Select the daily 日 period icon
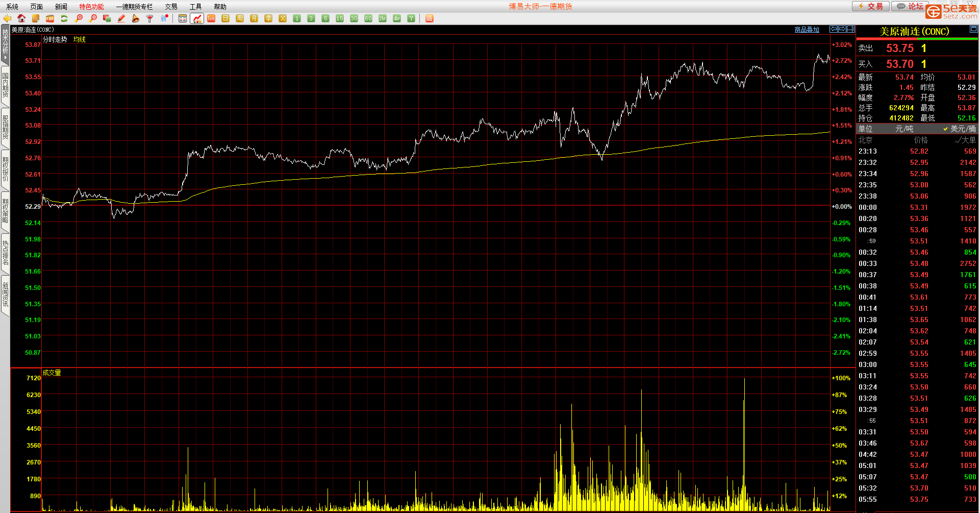 [x=225, y=18]
